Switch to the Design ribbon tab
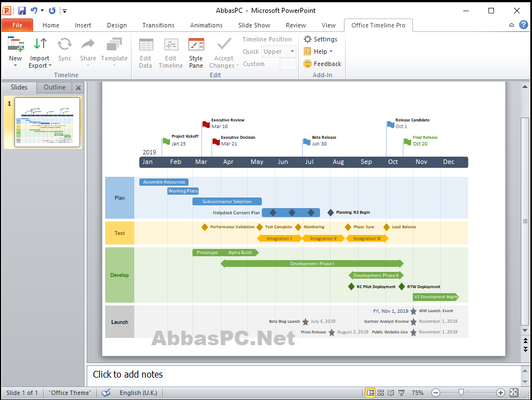This screenshot has height=400, width=532. click(x=117, y=25)
